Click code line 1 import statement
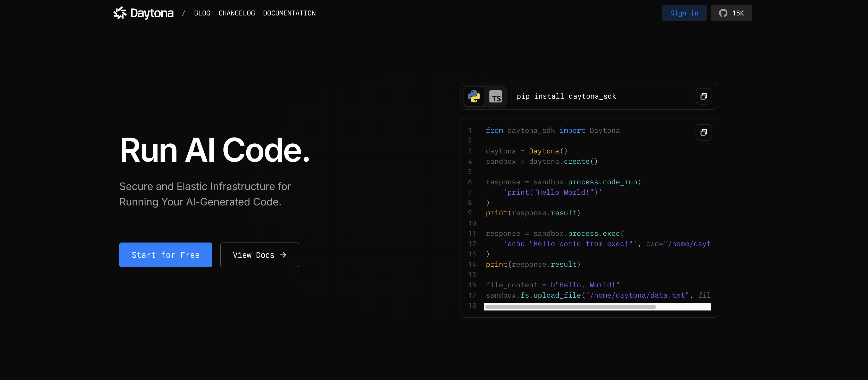Image resolution: width=868 pixels, height=380 pixels. [x=552, y=131]
